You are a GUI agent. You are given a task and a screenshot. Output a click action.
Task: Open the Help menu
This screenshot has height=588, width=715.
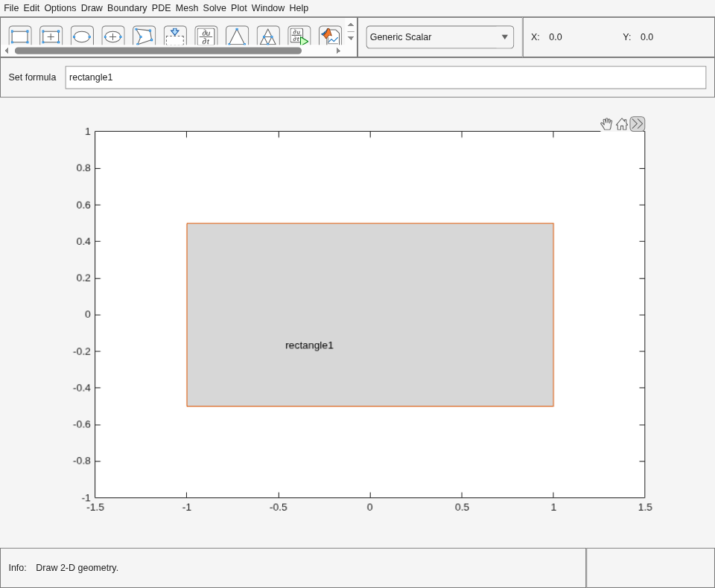click(x=299, y=8)
